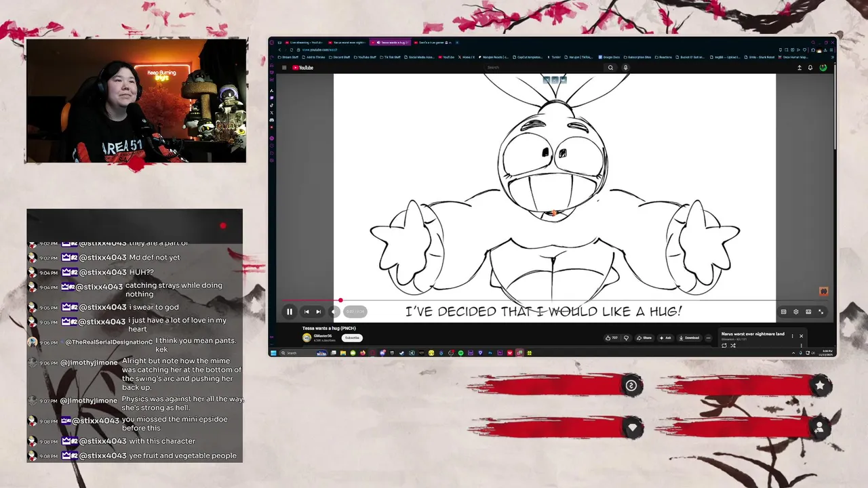Click chat message 'yee fruit and vegetable people'
Viewport: 868px width, 488px height.
[x=183, y=455]
